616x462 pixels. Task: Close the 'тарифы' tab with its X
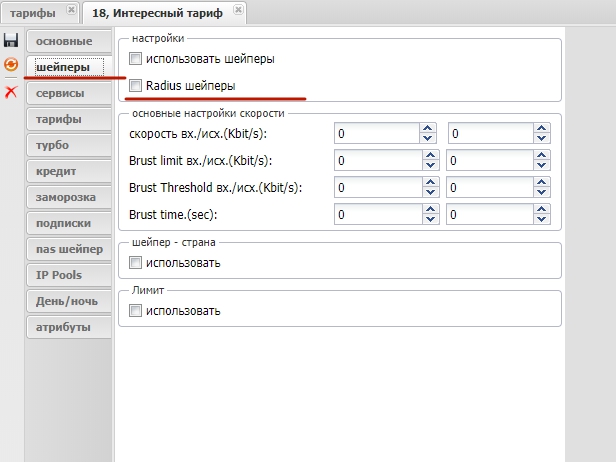click(x=71, y=10)
